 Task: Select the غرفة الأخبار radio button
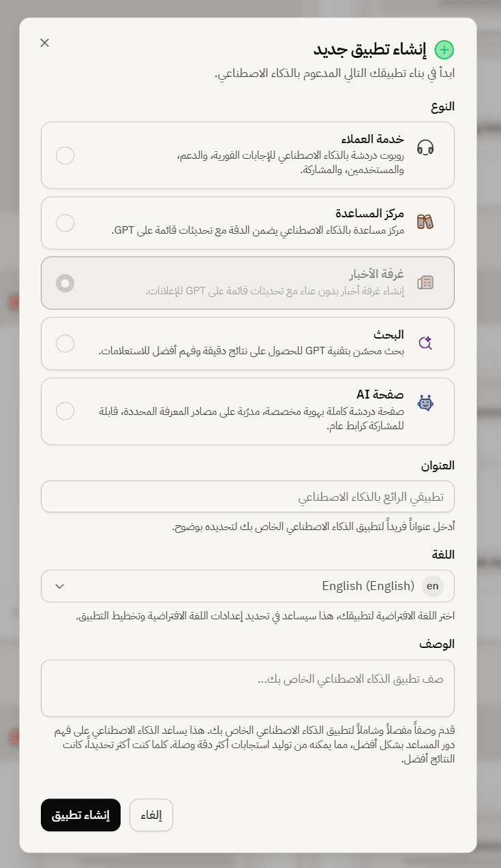[x=65, y=283]
